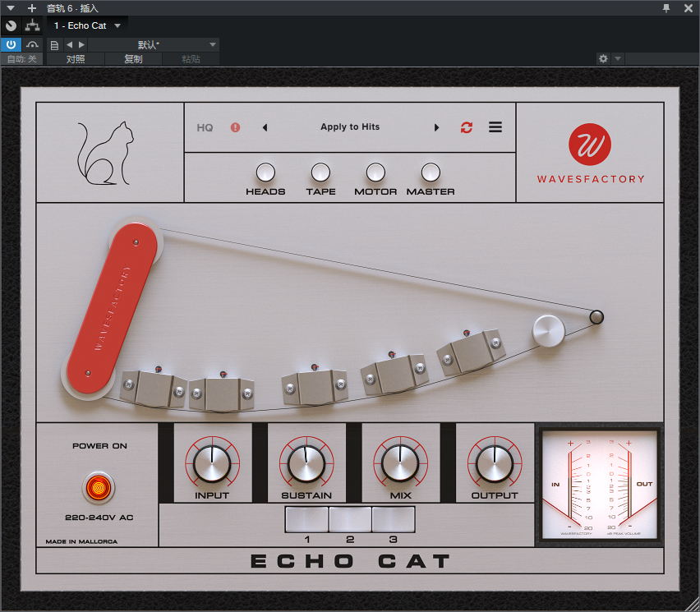Open the gear settings icon in the host toolbar
Screen dimensions: 700x612
pos(603,58)
